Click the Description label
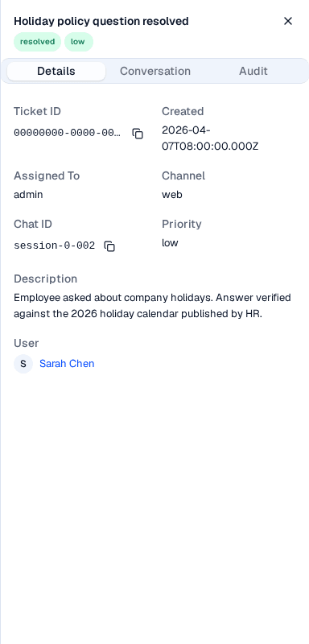This screenshot has height=644, width=309. click(x=46, y=279)
